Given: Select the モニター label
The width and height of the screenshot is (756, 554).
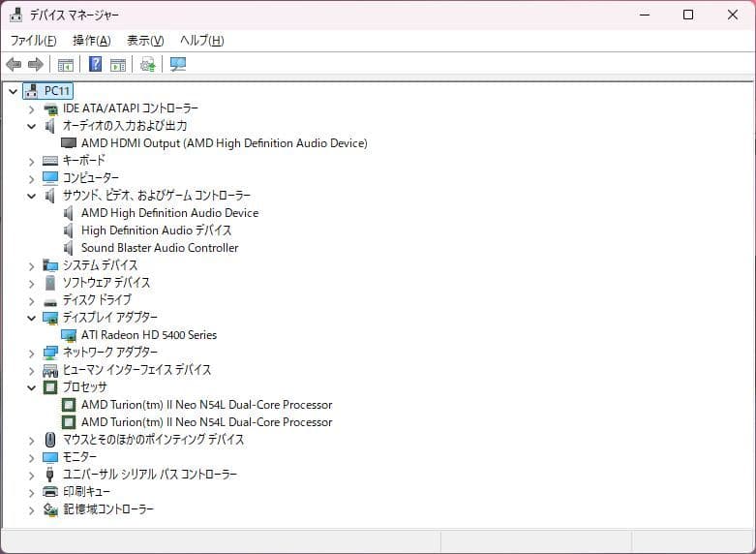Looking at the screenshot, I should [79, 457].
